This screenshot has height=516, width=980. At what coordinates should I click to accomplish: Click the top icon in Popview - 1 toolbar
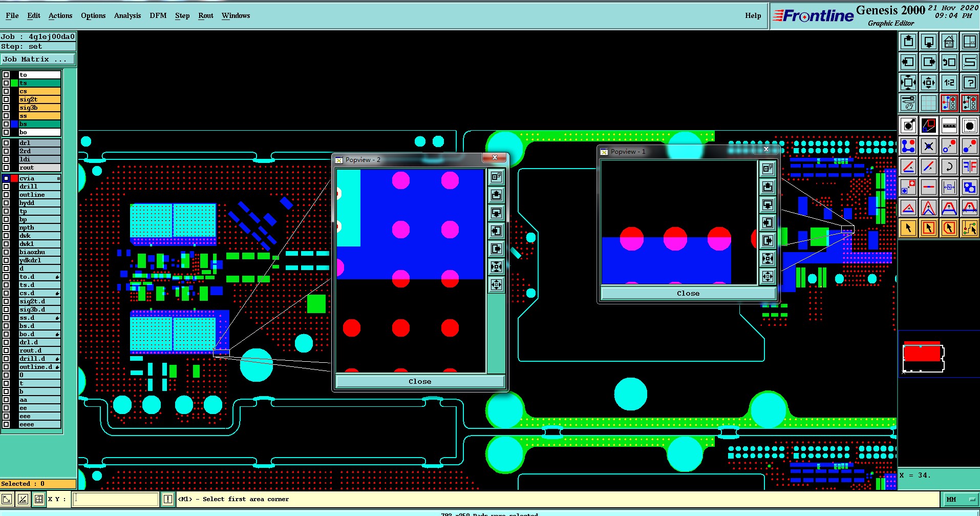[768, 168]
